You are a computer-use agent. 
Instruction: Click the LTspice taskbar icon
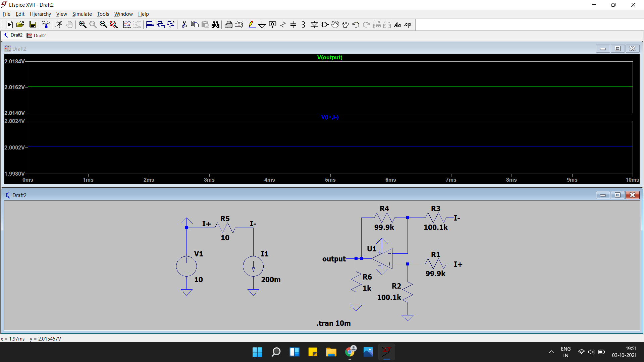pyautogui.click(x=386, y=352)
